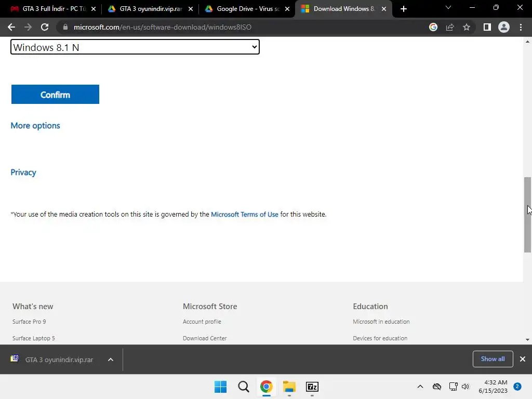This screenshot has height=399, width=532.
Task: Open the browser side panel
Action: (487, 27)
